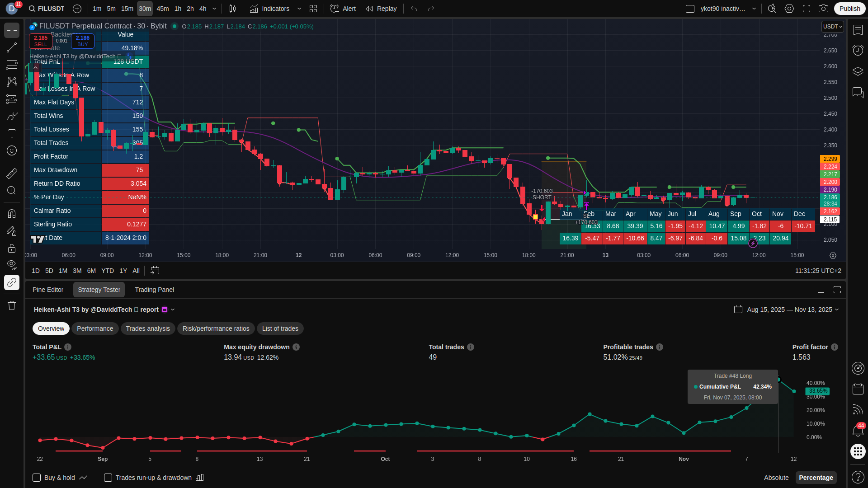The width and height of the screenshot is (868, 488).
Task: Open the List of trades tab
Action: tap(280, 328)
